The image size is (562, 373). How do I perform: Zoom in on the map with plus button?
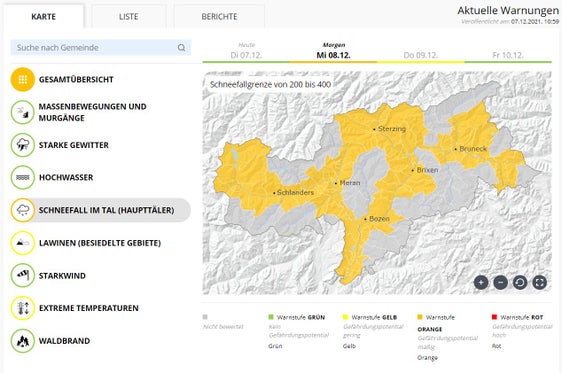click(481, 283)
